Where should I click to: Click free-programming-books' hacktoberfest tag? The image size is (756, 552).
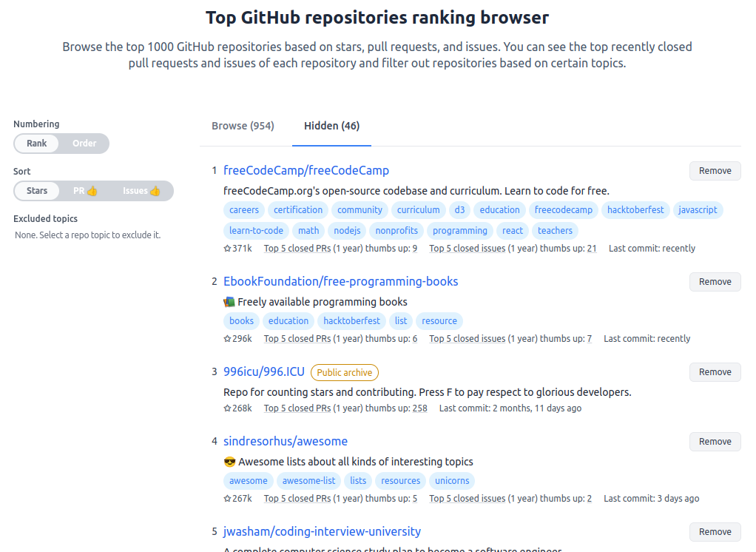[351, 320]
